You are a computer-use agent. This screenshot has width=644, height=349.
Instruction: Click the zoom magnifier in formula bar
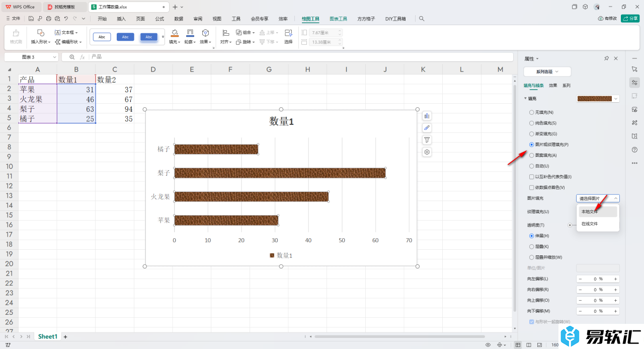(72, 57)
